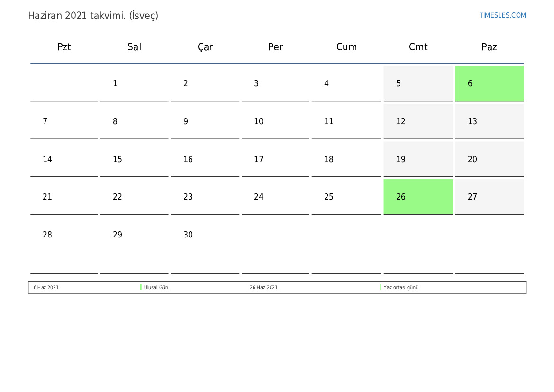Open the TIMESLES.COM link

tap(502, 15)
